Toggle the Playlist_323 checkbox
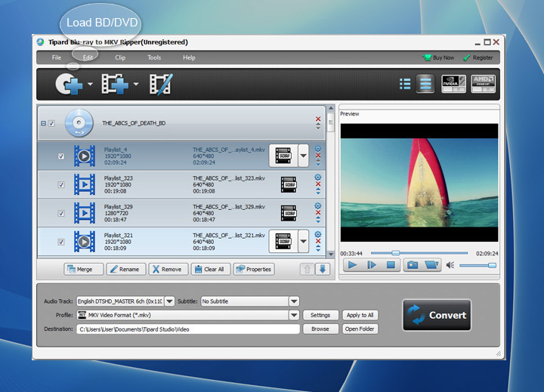Viewport: 544px width, 392px height. 61,184
